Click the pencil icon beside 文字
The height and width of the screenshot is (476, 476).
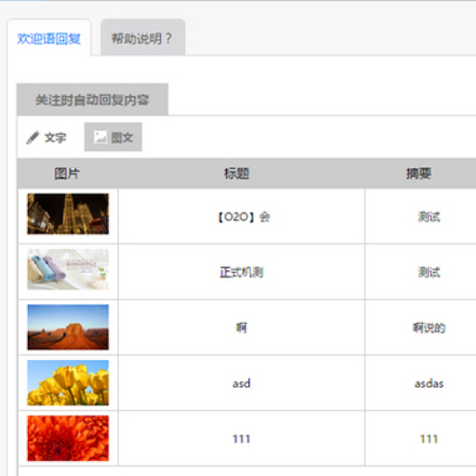33,137
